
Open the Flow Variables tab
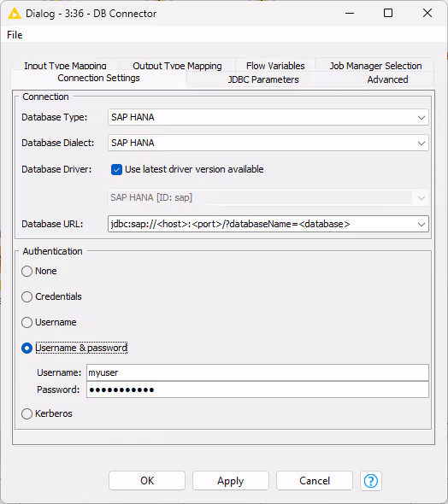click(275, 66)
